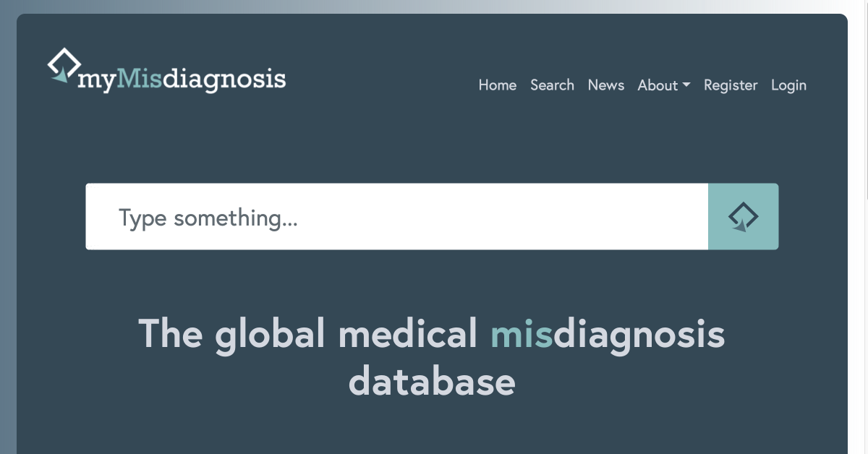The width and height of the screenshot is (868, 454).
Task: Click the word 'medical' in the headline
Action: click(407, 333)
